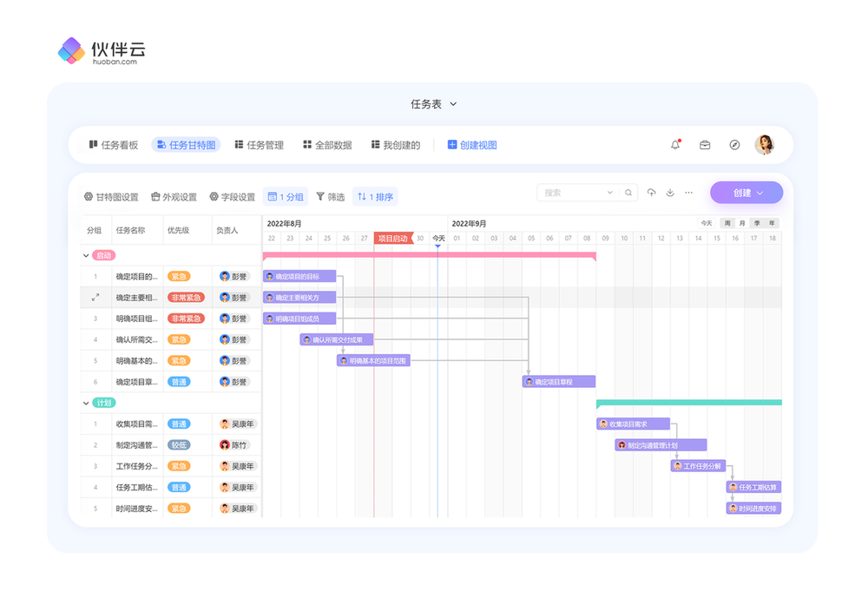Open the compass explore icon
The image size is (868, 598).
click(734, 145)
